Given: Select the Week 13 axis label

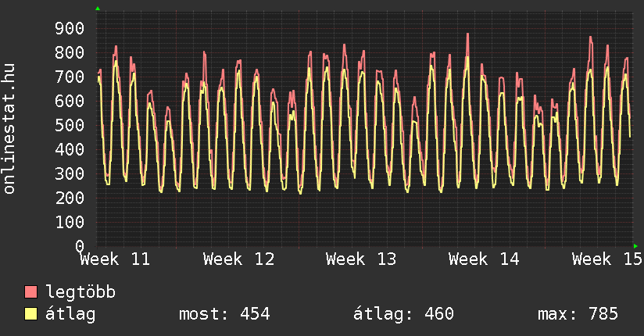Looking at the screenshot, I should (x=361, y=259).
